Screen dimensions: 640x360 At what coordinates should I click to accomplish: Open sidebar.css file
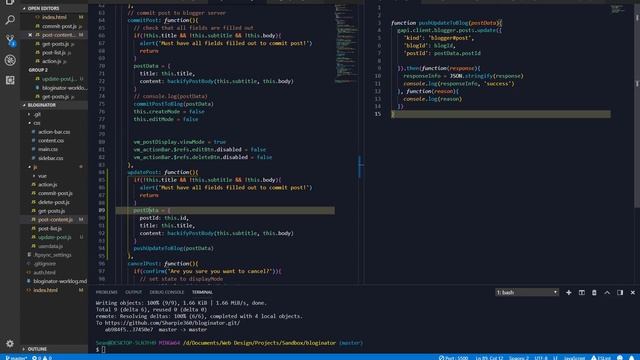pyautogui.click(x=51, y=158)
